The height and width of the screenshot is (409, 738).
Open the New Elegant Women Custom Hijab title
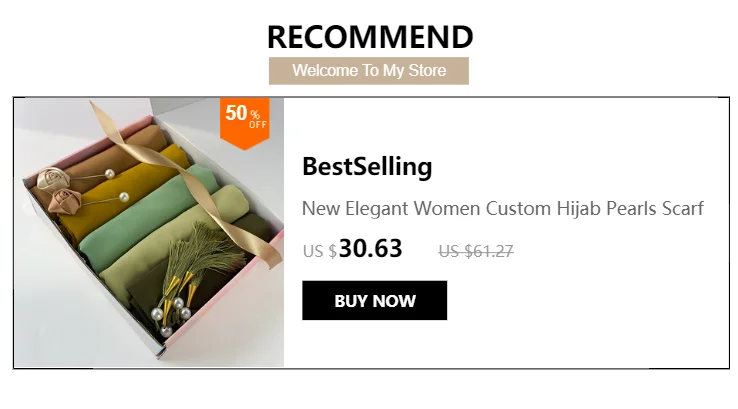pyautogui.click(x=503, y=209)
